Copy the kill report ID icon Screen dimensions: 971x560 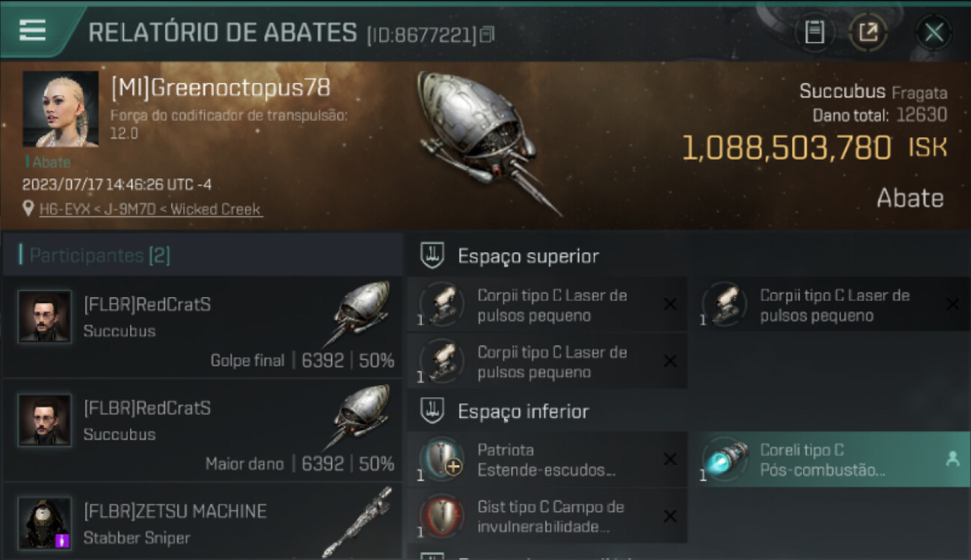pyautogui.click(x=487, y=34)
